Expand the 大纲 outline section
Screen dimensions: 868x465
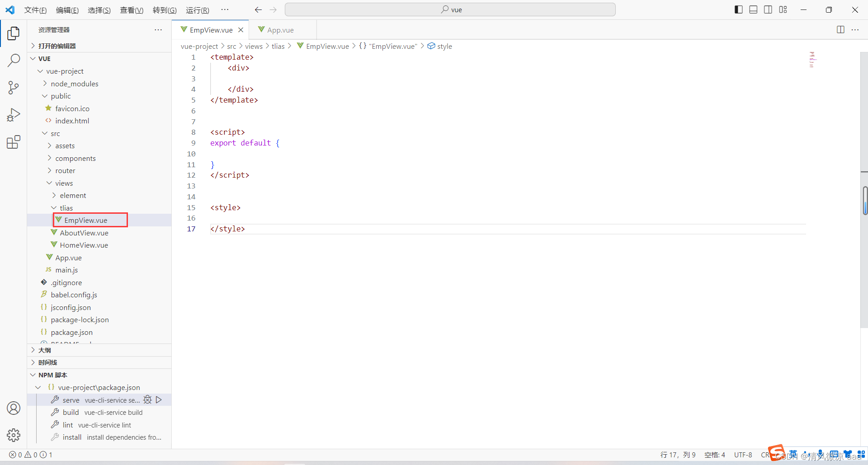(x=99, y=350)
